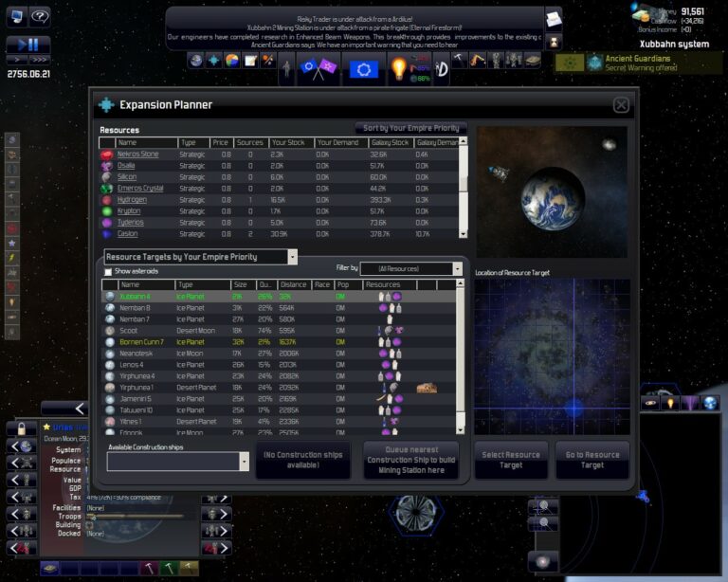
Task: Open the message history envelope icon
Action: tap(554, 19)
